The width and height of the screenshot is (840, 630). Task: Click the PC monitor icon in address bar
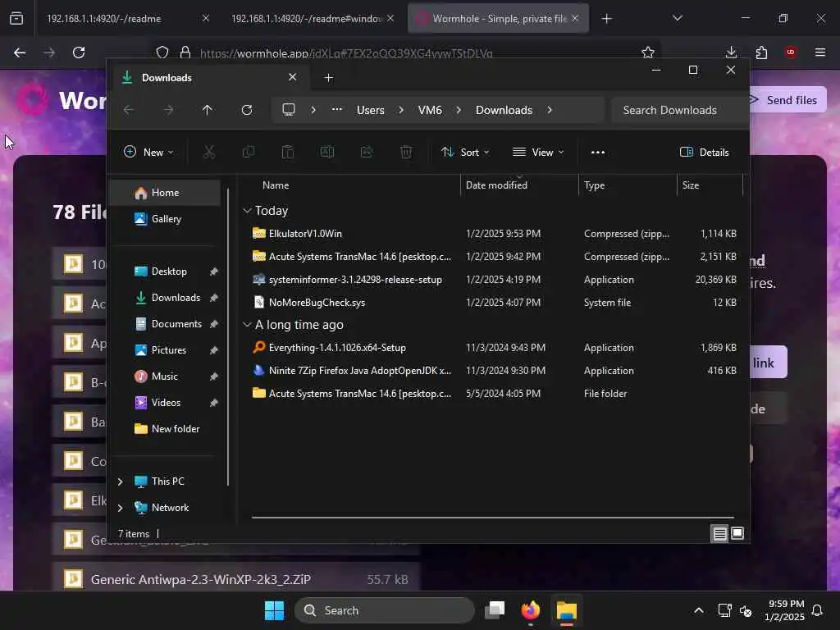[x=289, y=110]
